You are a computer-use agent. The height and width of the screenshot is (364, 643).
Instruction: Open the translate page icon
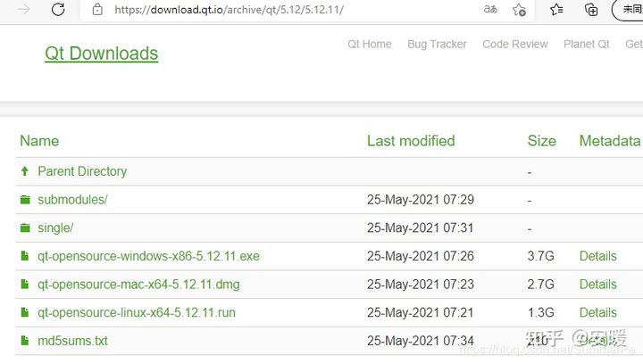click(490, 9)
